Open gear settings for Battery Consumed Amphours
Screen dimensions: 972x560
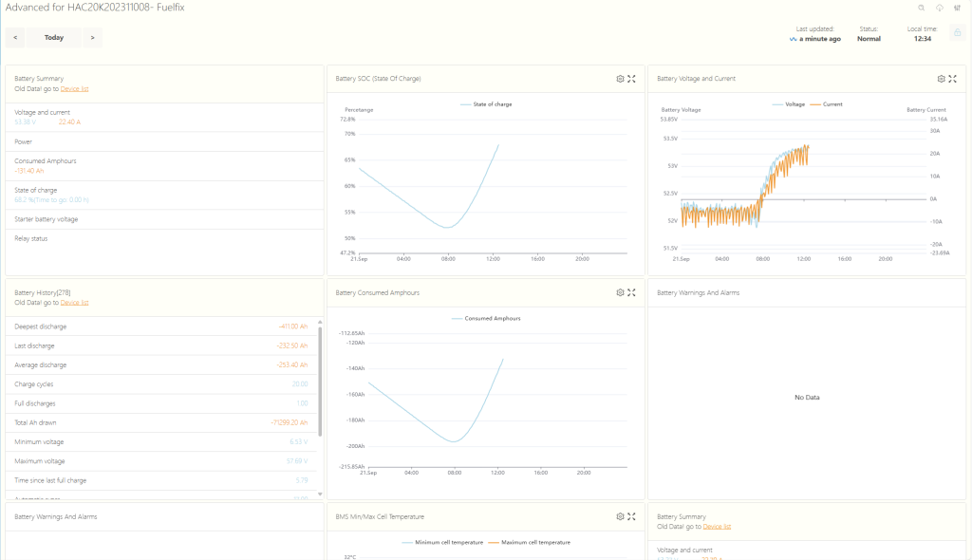(x=620, y=292)
